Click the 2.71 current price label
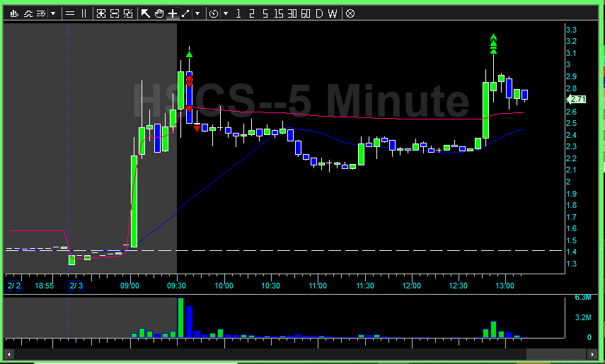 pos(576,100)
